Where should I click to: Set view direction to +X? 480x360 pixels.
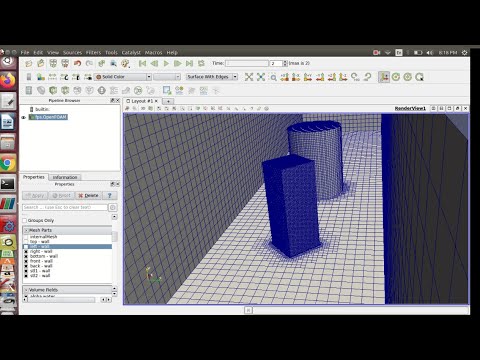285,77
